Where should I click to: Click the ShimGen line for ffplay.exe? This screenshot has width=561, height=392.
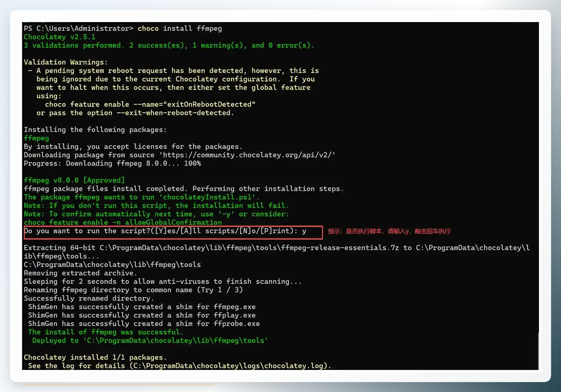[142, 315]
